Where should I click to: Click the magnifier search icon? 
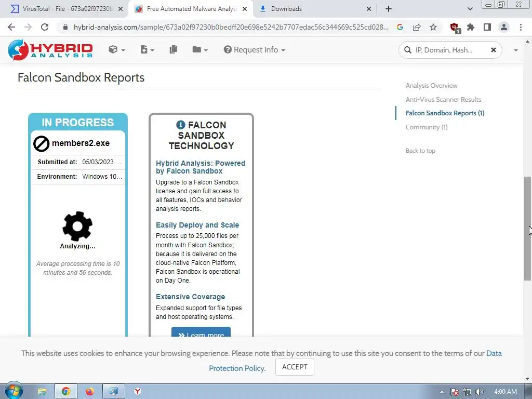click(x=407, y=50)
